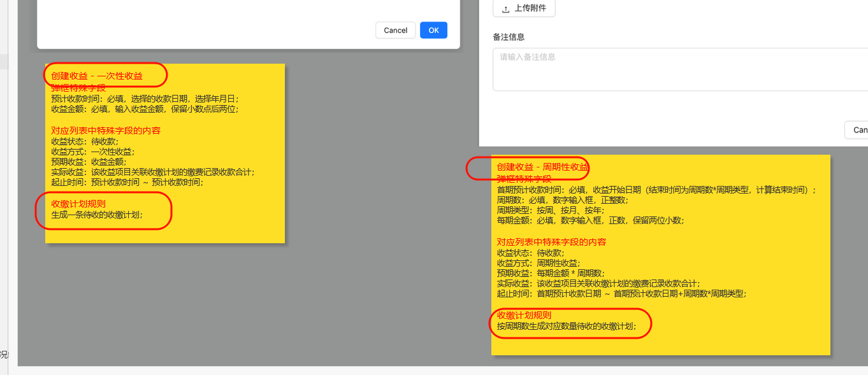Screen dimensions: 868x375
Task: Select the 创建收益 - 一次性收益 note title
Action: pos(97,76)
